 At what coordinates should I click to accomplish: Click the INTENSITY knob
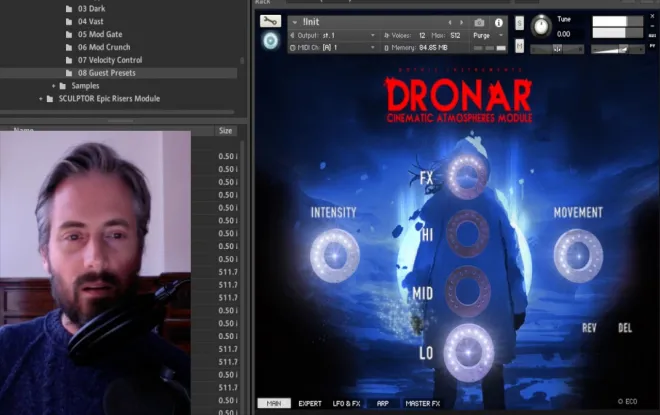(335, 255)
